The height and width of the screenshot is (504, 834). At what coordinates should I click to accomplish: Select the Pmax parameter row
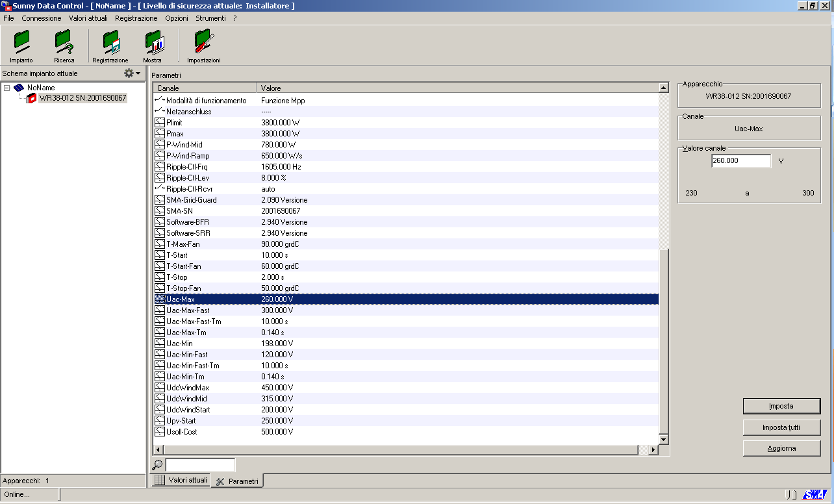(406, 134)
